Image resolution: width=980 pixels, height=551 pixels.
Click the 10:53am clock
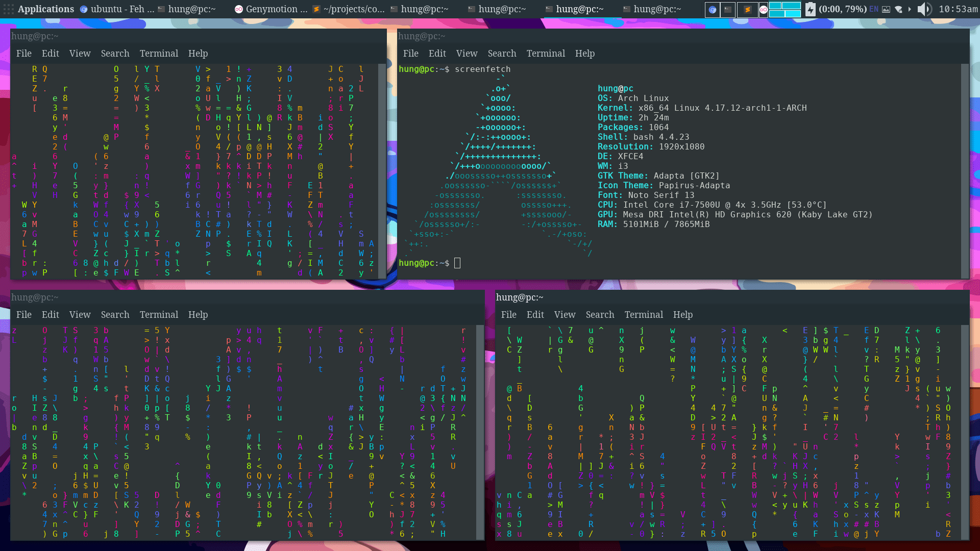[x=958, y=9]
